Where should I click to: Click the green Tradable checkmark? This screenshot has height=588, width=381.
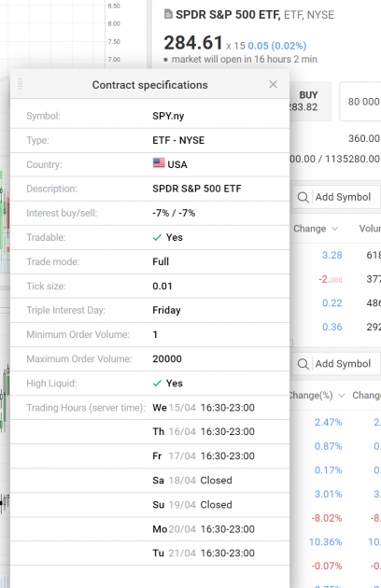(157, 237)
